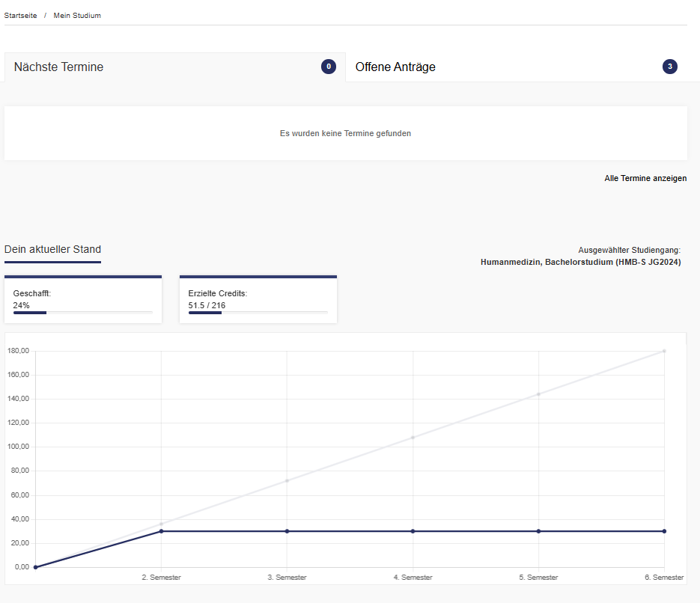Click the 2. Semester axis label
The width and height of the screenshot is (700, 603).
pos(161,578)
